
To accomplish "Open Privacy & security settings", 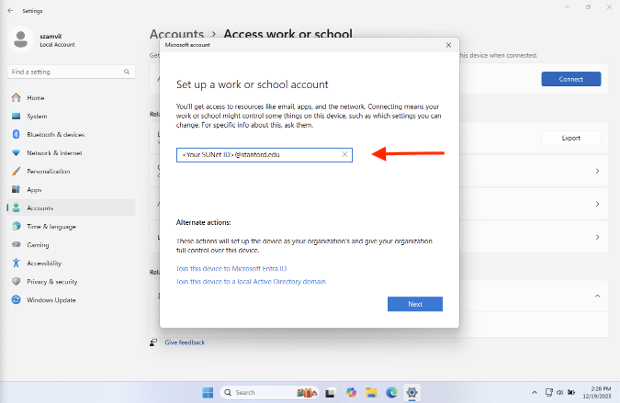I will coord(71,282).
